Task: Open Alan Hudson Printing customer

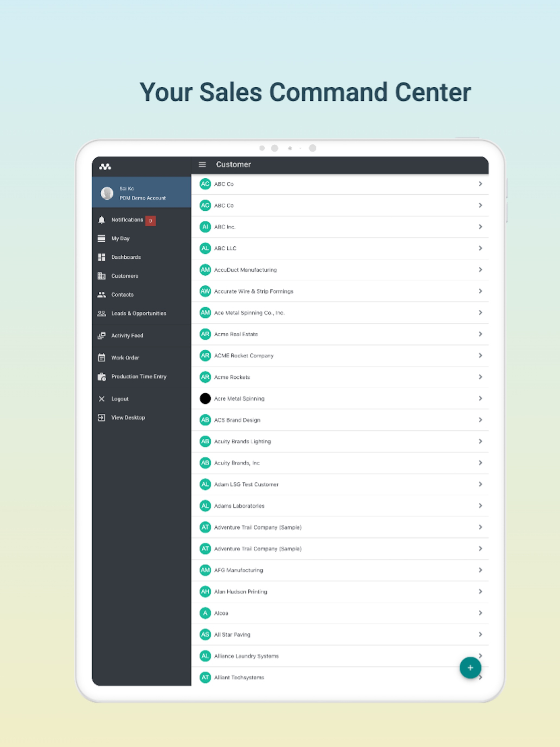Action: (340, 592)
